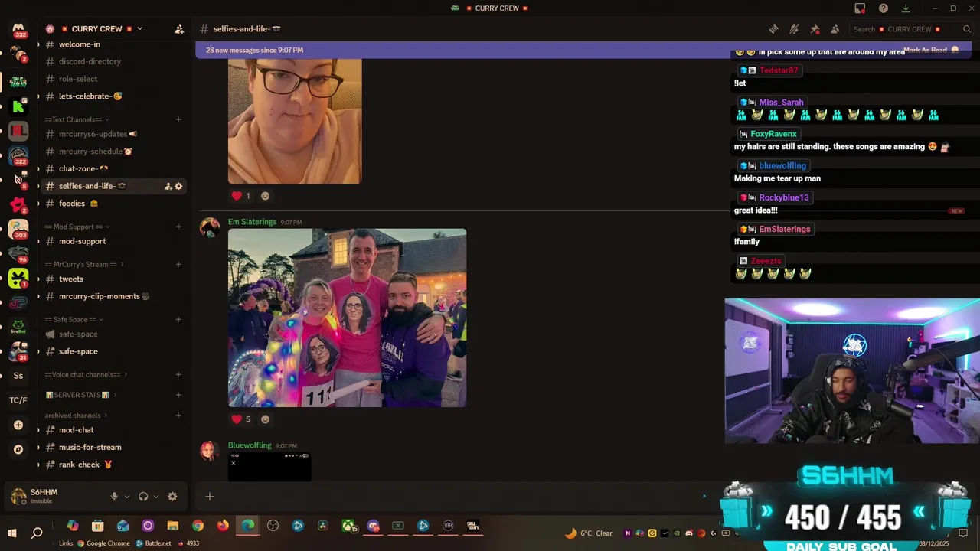Toggle the member list icon
The height and width of the screenshot is (551, 980).
tap(835, 29)
